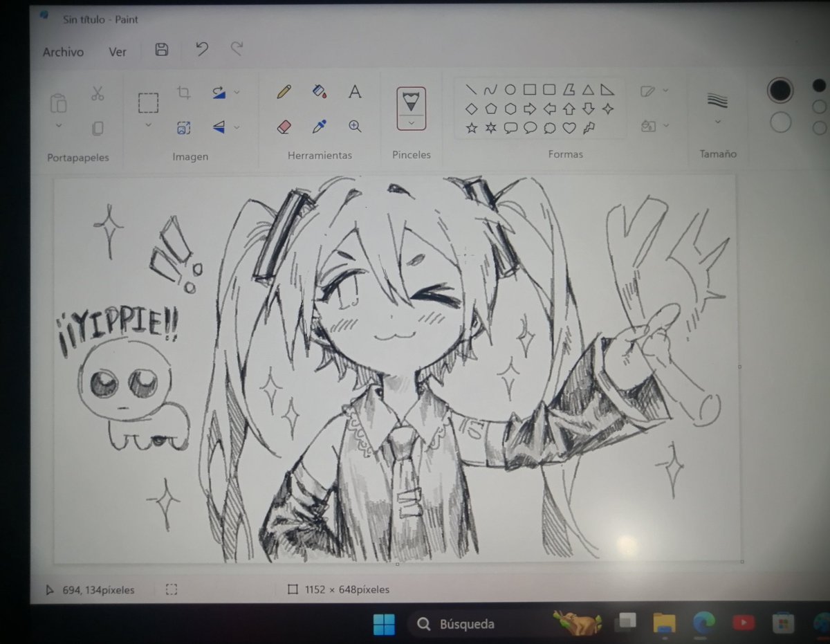The height and width of the screenshot is (644, 830).
Task: Click the canvas bottom-right corner resize handle
Action: [x=743, y=562]
